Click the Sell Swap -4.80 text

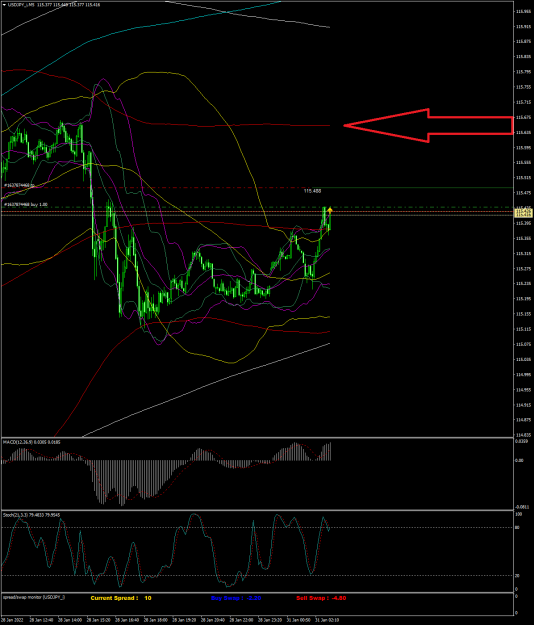tap(321, 598)
